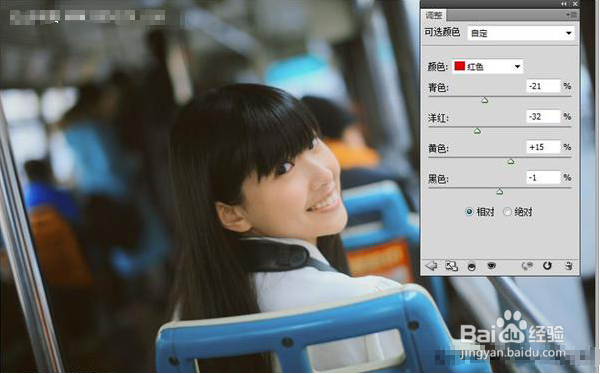Click the 青色 slider handle

pyautogui.click(x=484, y=100)
